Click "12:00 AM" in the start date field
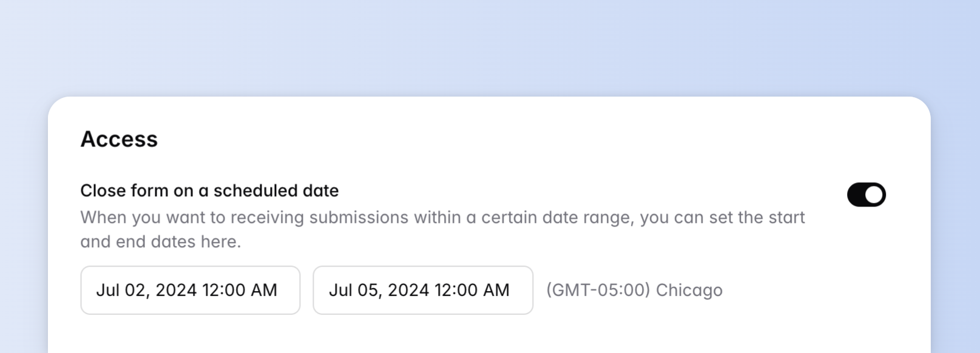980x353 pixels. pyautogui.click(x=239, y=290)
